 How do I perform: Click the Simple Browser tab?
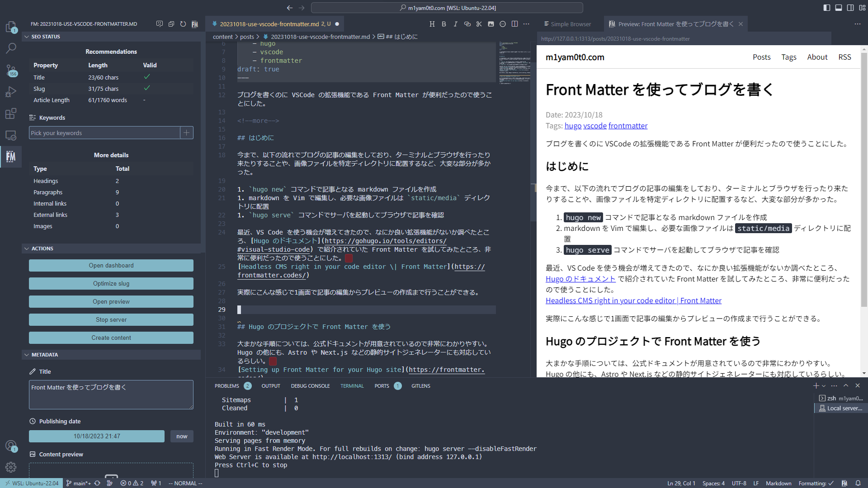point(569,24)
